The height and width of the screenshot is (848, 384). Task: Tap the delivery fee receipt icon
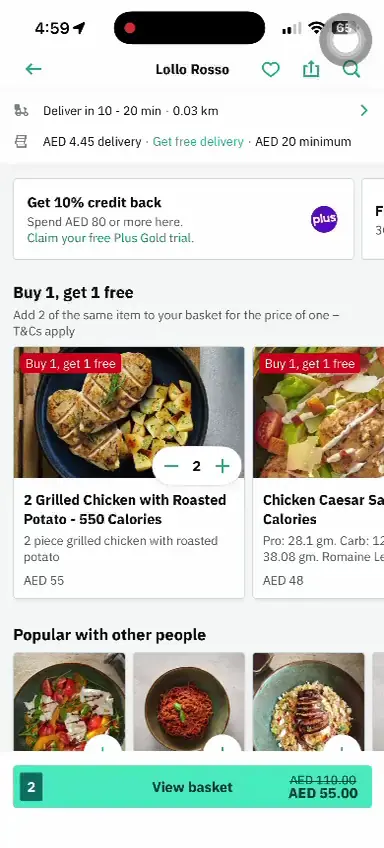[x=21, y=142]
